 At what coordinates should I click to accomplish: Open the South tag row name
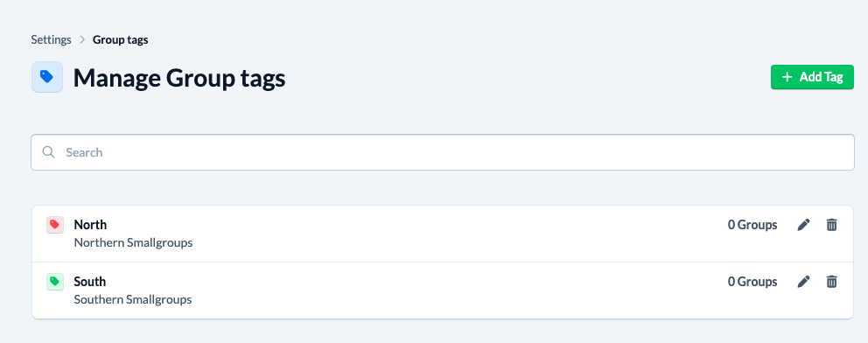click(x=89, y=282)
